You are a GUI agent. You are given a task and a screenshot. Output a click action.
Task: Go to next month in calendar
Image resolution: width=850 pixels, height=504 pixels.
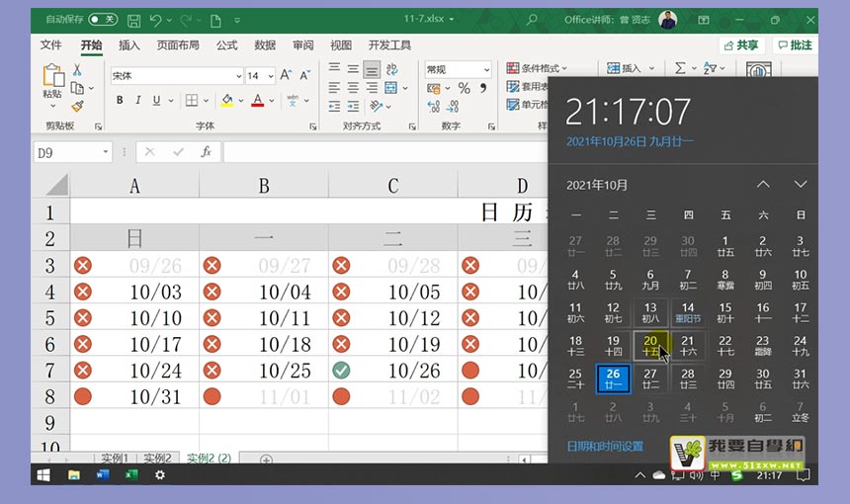point(801,184)
